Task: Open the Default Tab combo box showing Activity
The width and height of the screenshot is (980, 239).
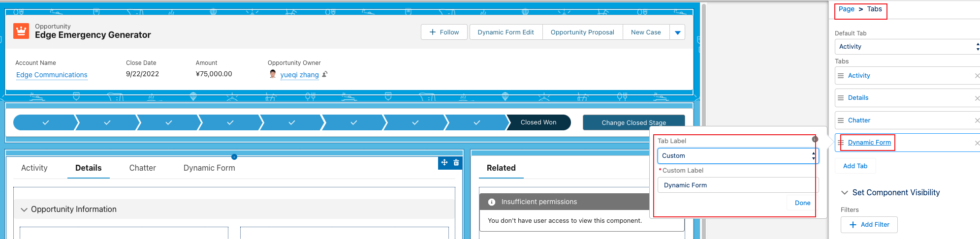Action: [907, 47]
